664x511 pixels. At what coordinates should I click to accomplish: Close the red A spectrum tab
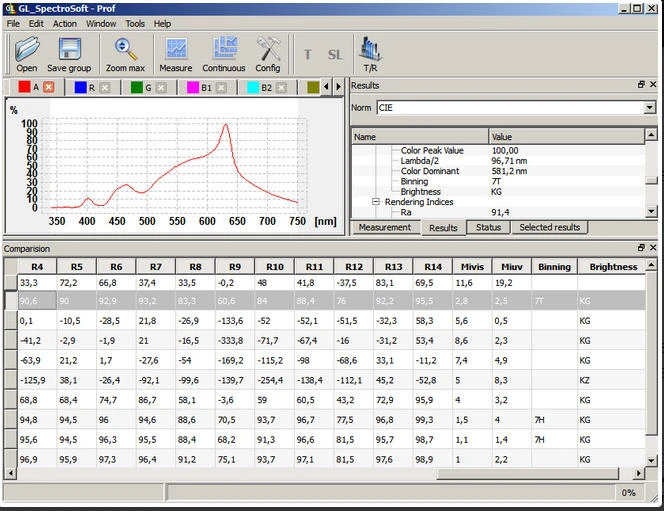(49, 88)
